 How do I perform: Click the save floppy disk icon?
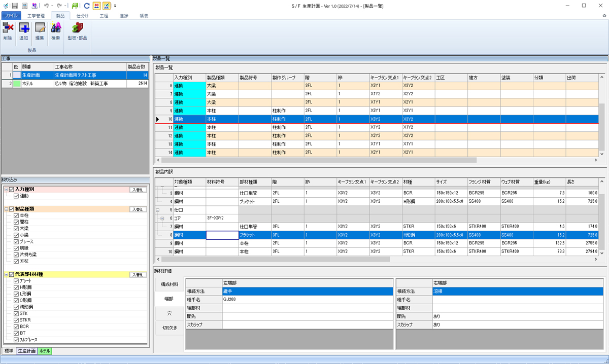coord(15,6)
